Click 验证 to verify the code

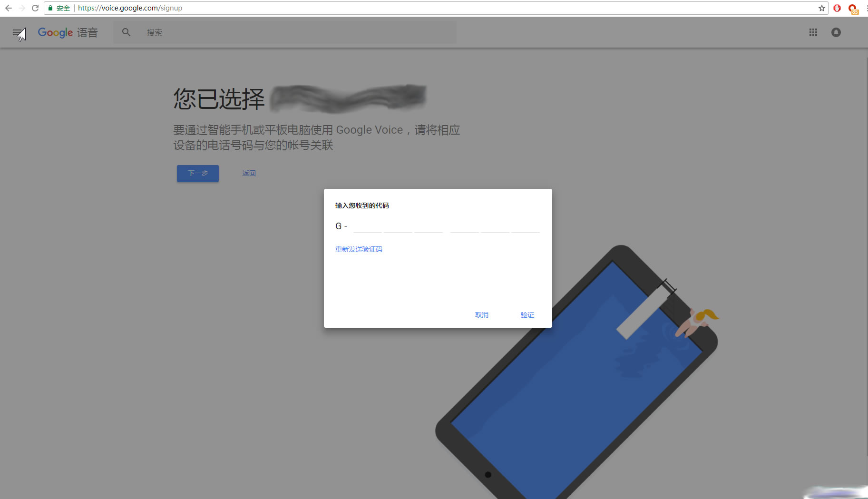[x=527, y=315]
